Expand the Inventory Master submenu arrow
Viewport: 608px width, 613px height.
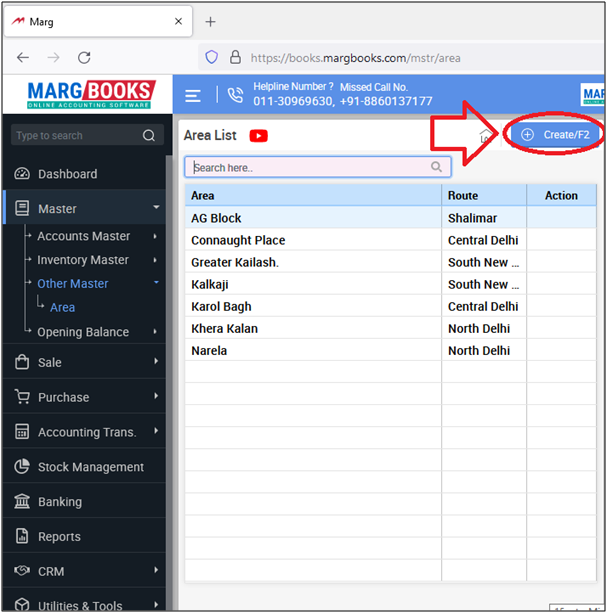coord(155,260)
